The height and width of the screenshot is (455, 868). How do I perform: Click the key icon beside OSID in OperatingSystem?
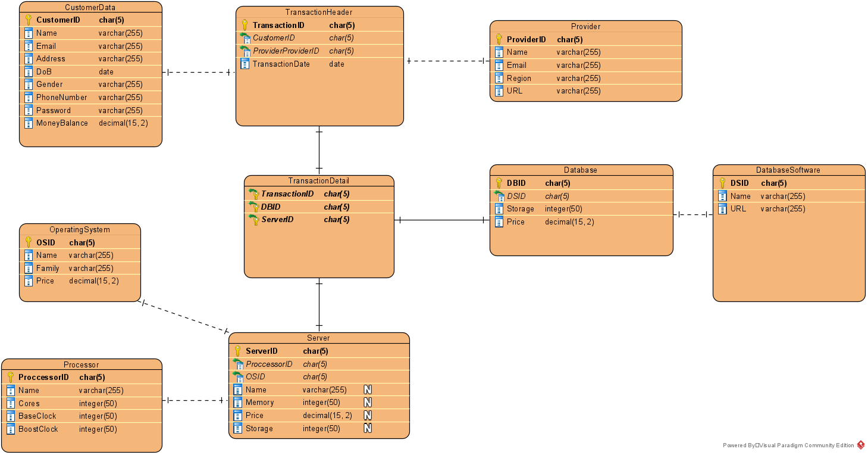[29, 242]
